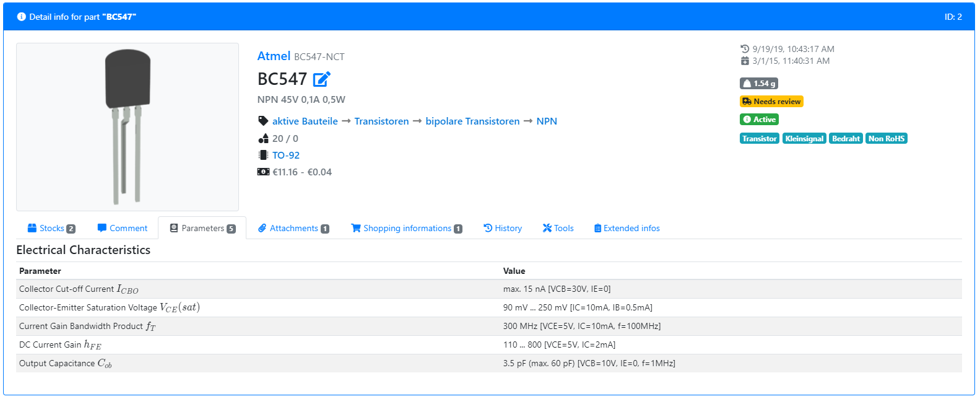The image size is (980, 404).
Task: Click the stock amount 20 / 0
Action: point(285,139)
